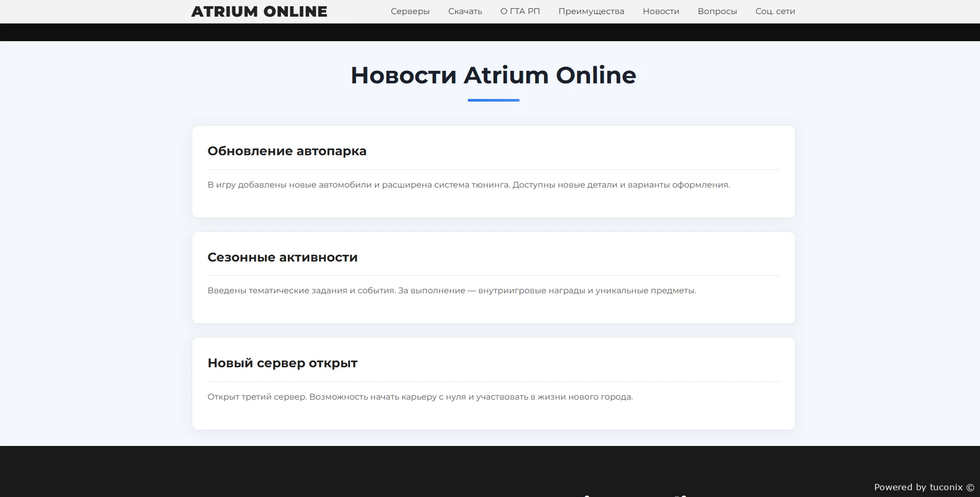The height and width of the screenshot is (497, 980).
Task: Open the Соц. сети navigation link
Action: click(775, 11)
